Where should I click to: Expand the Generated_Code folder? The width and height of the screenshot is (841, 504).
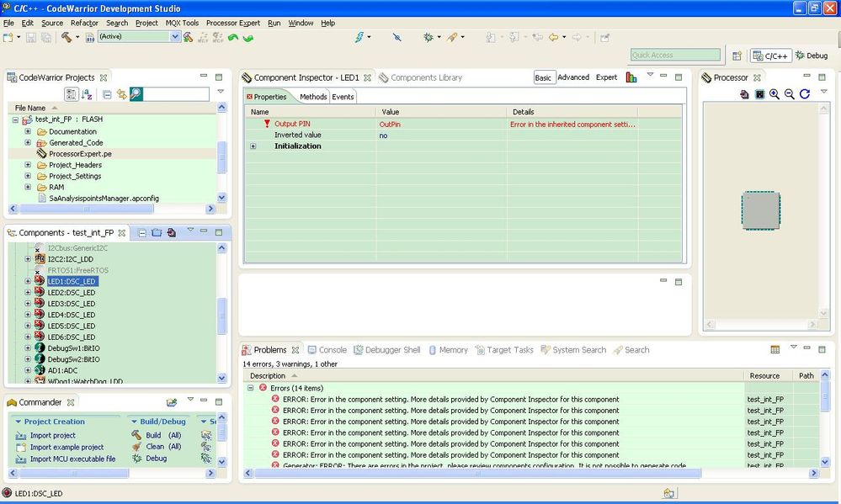pos(28,143)
